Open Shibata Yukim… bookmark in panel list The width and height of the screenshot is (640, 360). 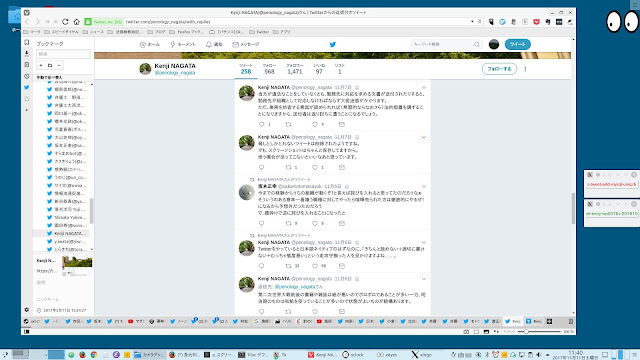(x=67, y=217)
